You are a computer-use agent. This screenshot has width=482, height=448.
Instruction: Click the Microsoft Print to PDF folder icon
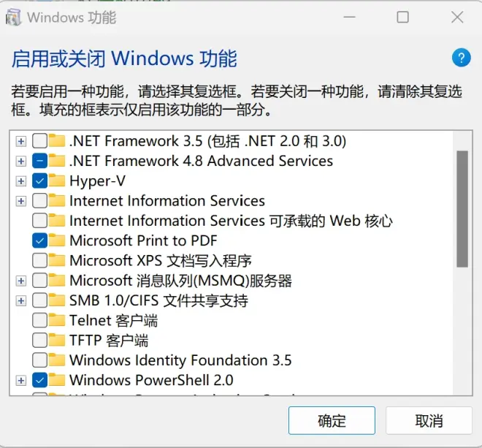[x=56, y=240]
